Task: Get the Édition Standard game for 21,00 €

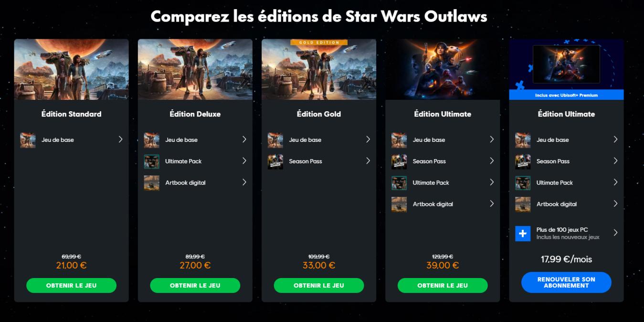Action: click(71, 285)
